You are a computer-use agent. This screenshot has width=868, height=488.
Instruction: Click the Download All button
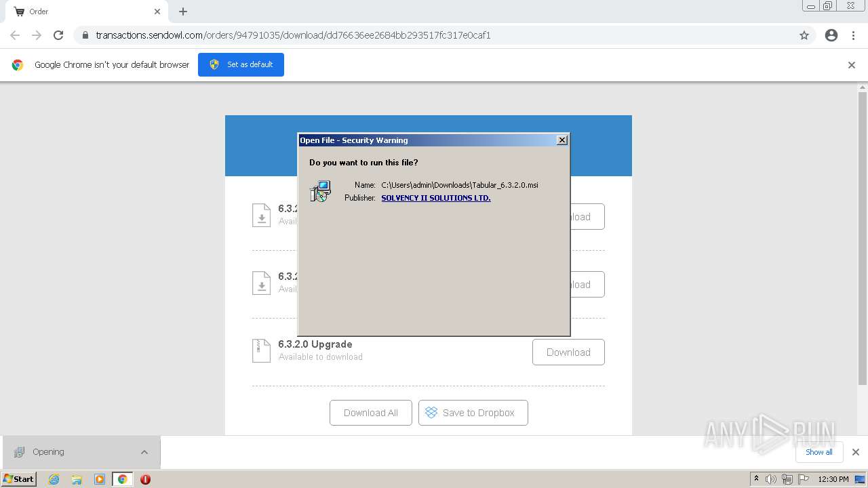371,413
